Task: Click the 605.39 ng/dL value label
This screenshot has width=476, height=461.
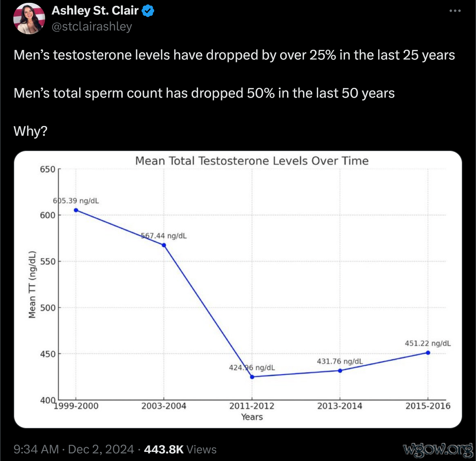Action: tap(76, 201)
